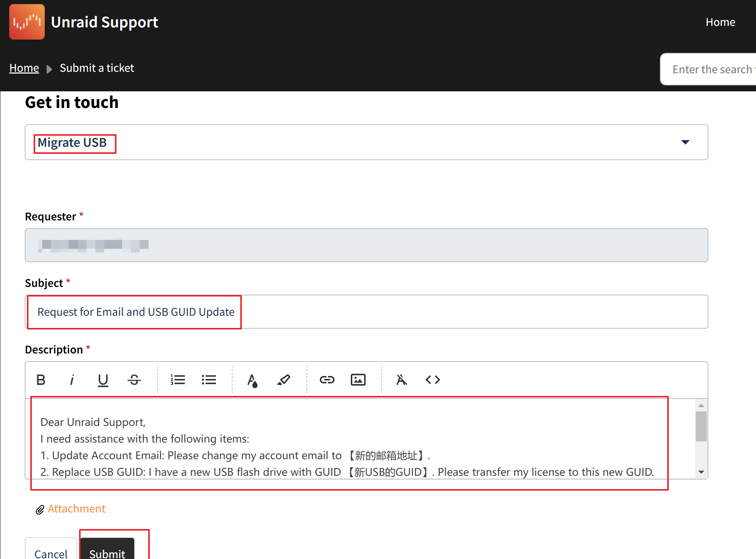Apply underline formatting in the editor

(103, 380)
